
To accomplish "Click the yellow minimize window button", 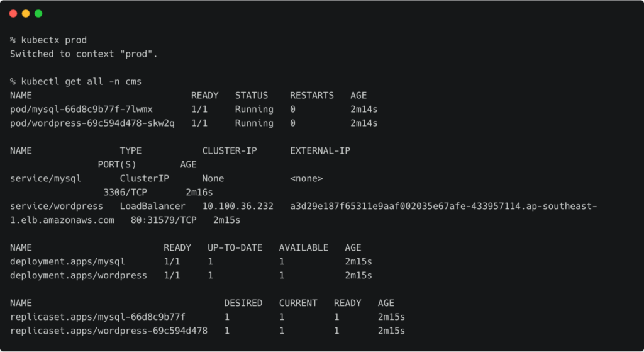I will coord(26,13).
